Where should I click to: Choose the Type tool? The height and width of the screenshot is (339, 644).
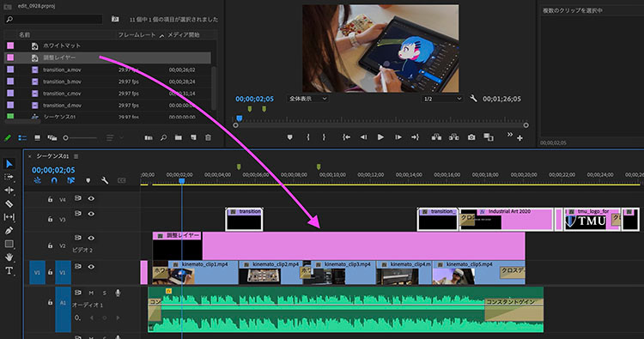(x=9, y=270)
